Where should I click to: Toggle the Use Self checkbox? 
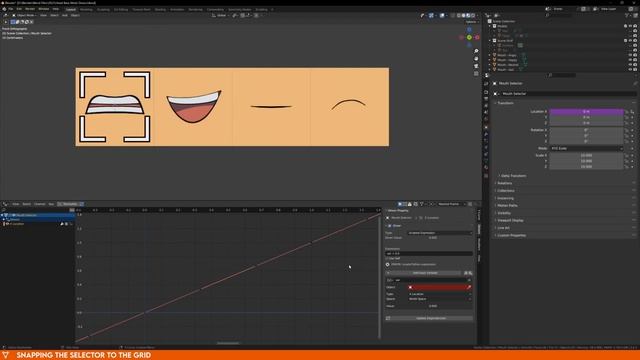pyautogui.click(x=387, y=258)
